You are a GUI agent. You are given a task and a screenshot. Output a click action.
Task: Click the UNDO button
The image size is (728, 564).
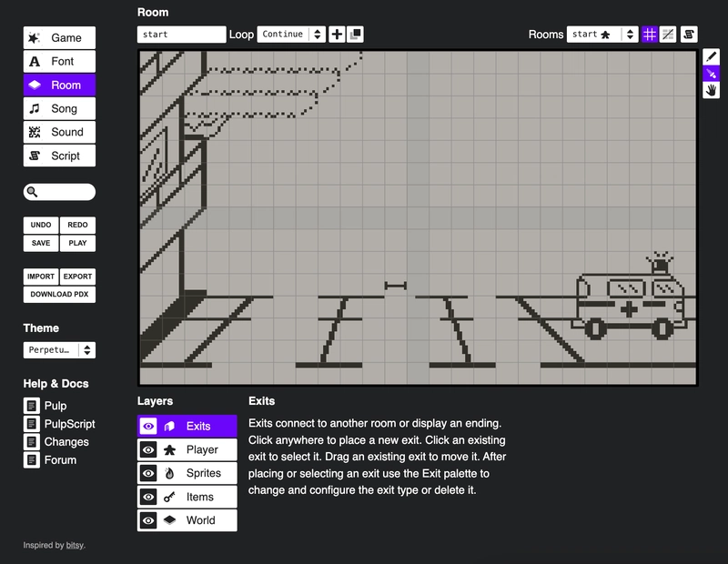coord(41,225)
